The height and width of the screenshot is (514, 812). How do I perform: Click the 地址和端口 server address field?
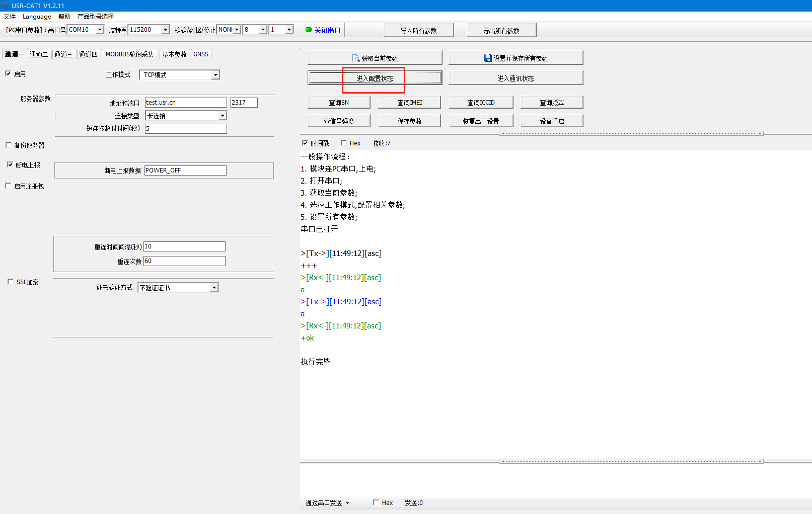point(185,103)
